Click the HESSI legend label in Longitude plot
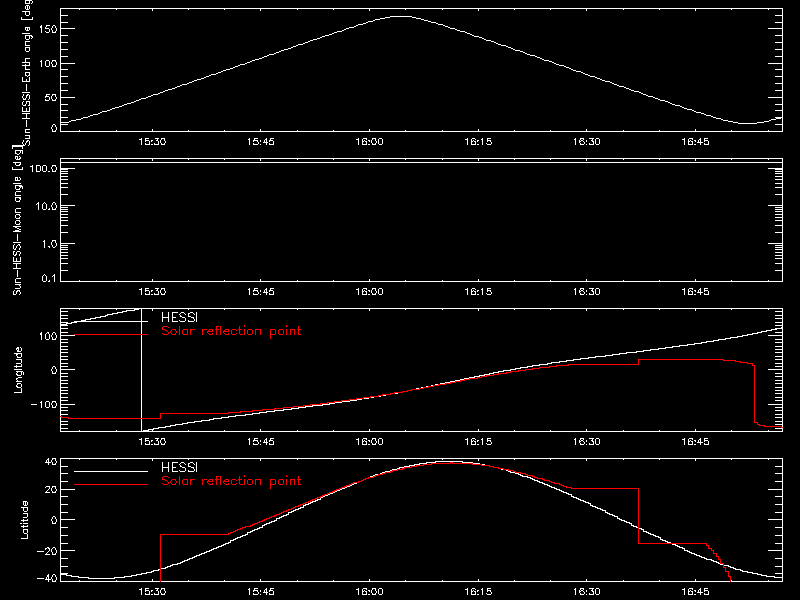 tap(179, 317)
